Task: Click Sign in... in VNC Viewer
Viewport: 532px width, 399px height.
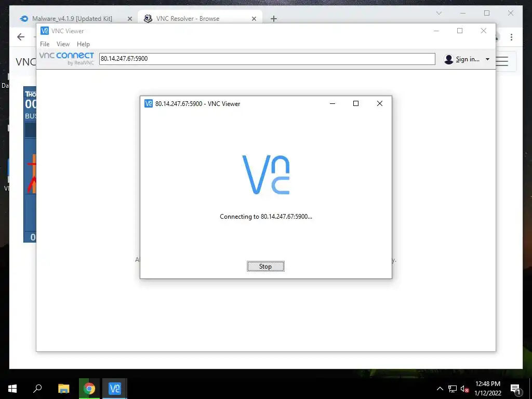Action: click(x=468, y=59)
